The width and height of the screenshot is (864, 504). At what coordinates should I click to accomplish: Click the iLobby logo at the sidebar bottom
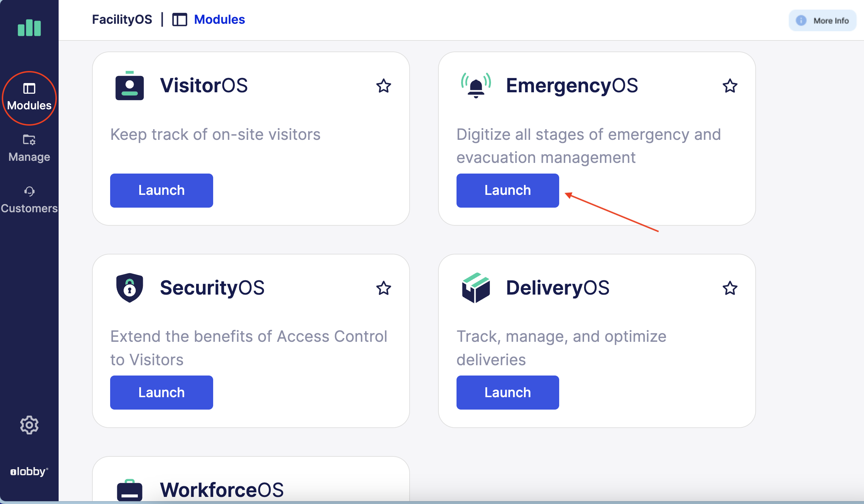[x=29, y=471]
